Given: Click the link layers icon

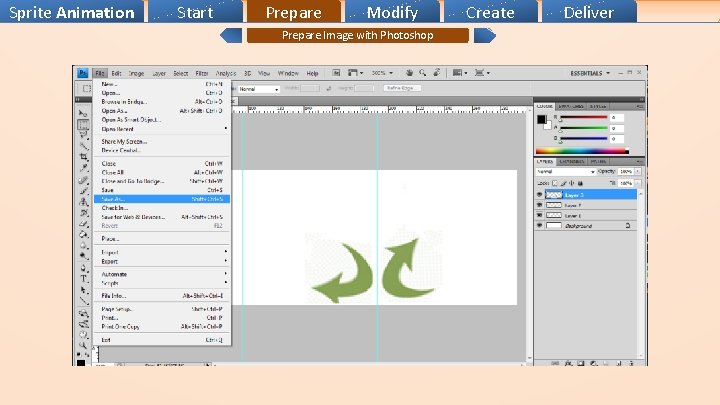Looking at the screenshot, I should click(x=555, y=363).
